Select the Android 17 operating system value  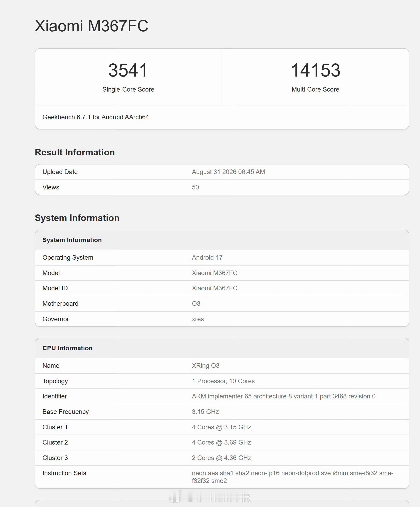click(207, 258)
